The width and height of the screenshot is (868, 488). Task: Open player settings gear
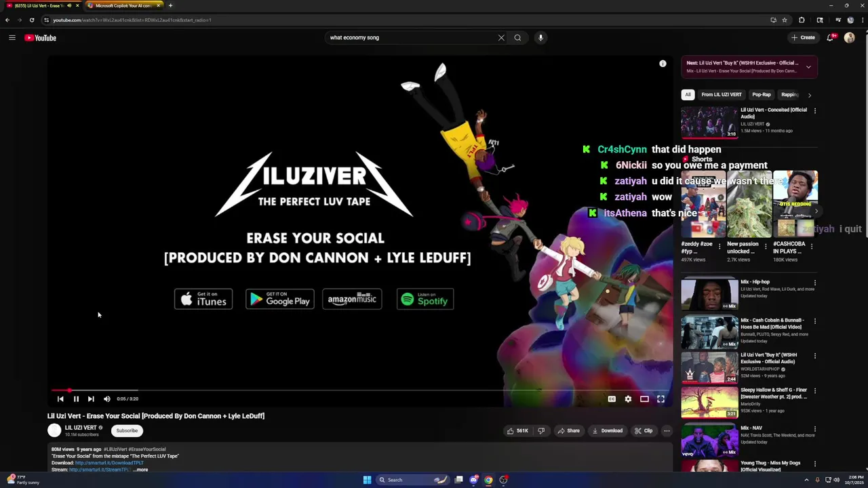pyautogui.click(x=628, y=399)
